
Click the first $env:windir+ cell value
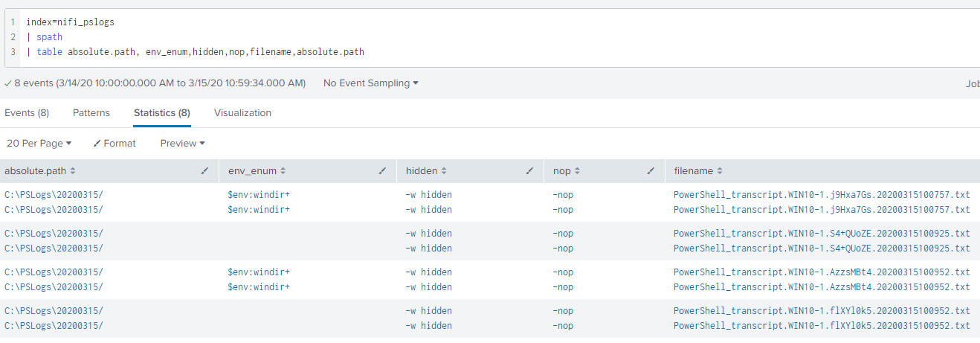(x=258, y=195)
